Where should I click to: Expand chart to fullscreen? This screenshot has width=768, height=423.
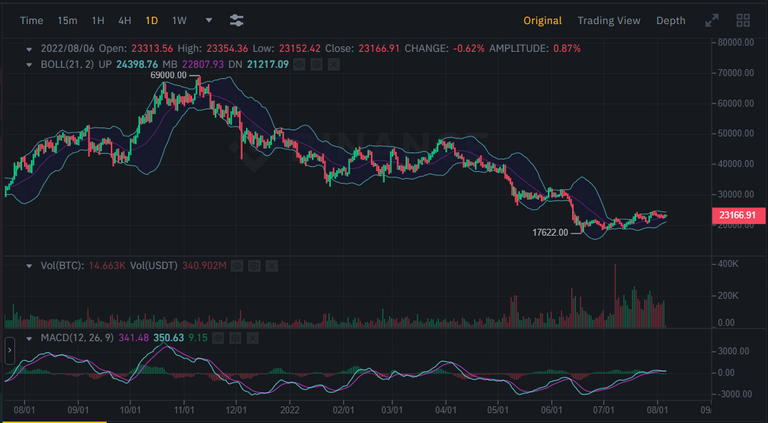(x=712, y=20)
